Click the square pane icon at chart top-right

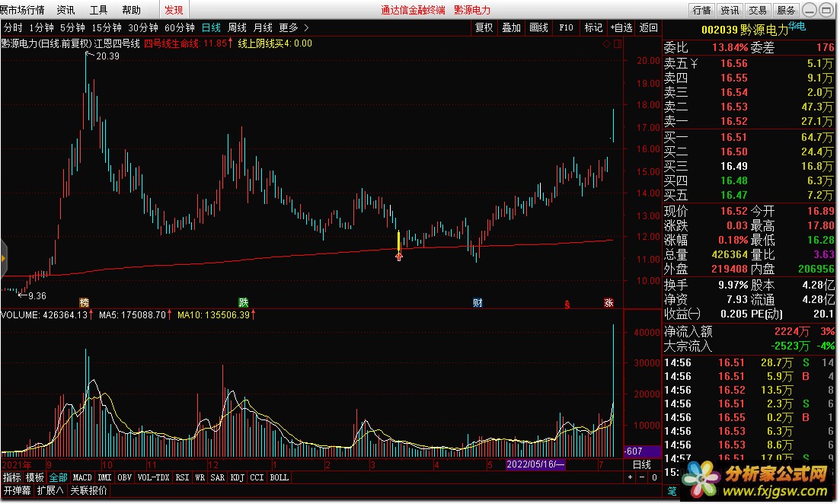pos(618,44)
